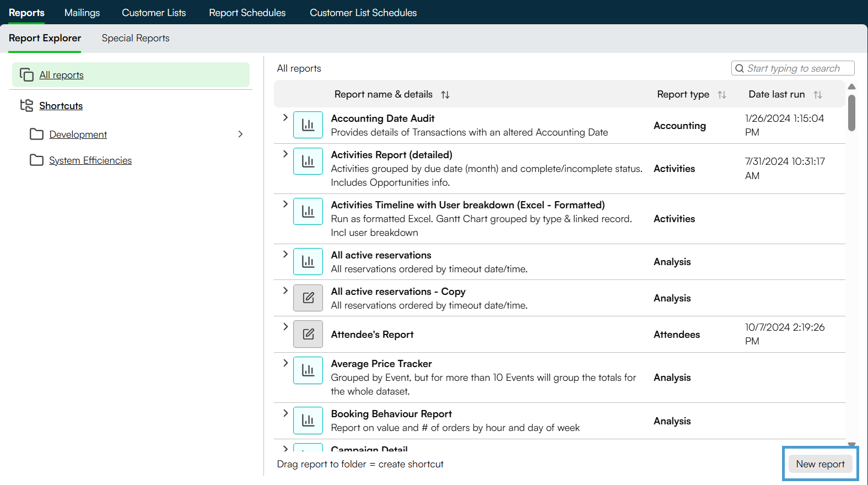
Task: Click the Shortcuts tree icon
Action: [x=26, y=105]
